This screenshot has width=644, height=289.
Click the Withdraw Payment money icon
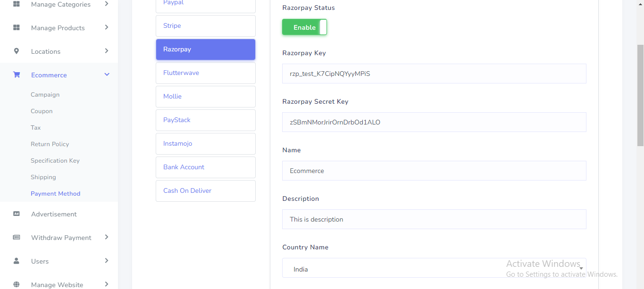pos(17,238)
